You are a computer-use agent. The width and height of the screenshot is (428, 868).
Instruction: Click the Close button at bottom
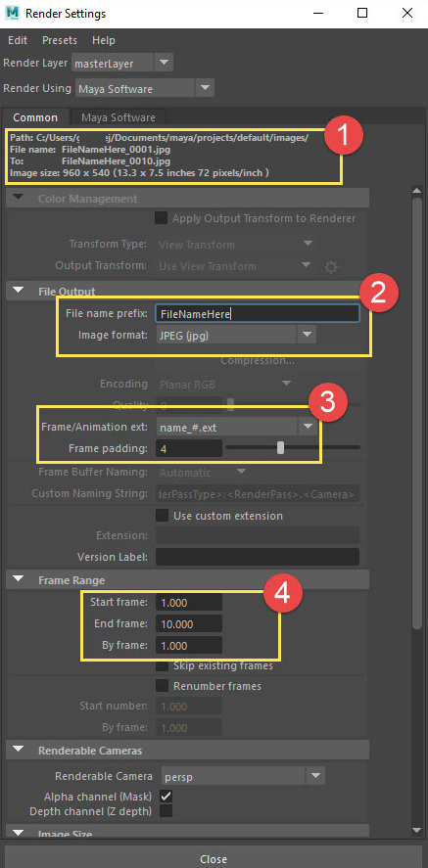tap(214, 859)
